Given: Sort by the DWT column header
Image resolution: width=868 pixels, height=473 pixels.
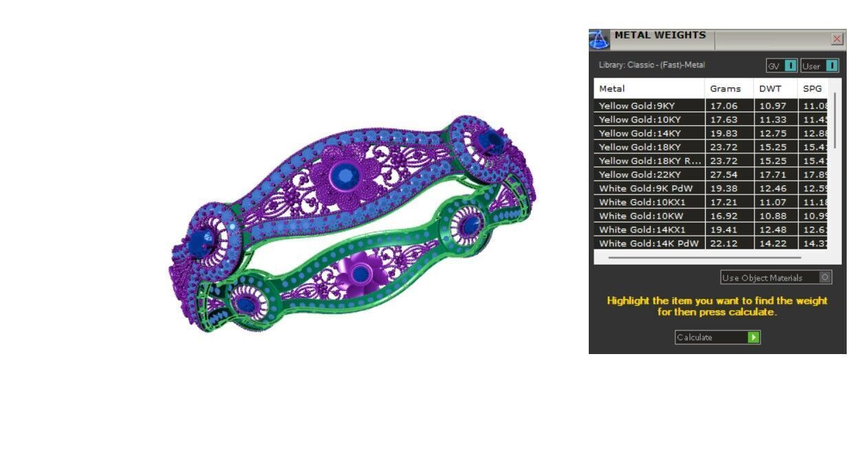Looking at the screenshot, I should [x=776, y=89].
